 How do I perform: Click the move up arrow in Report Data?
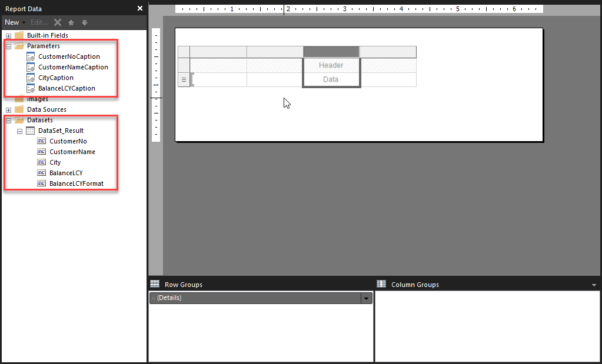coord(71,22)
